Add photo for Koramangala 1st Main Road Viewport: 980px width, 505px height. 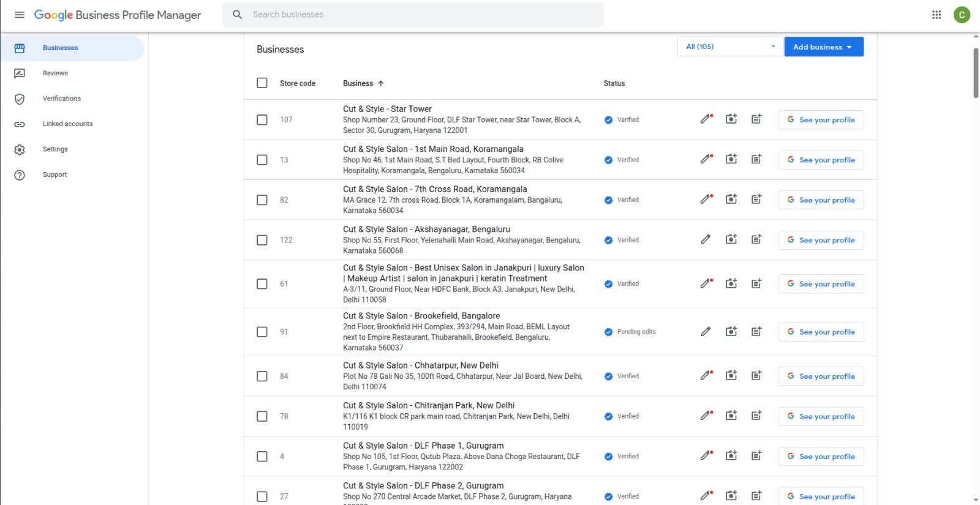pyautogui.click(x=731, y=160)
